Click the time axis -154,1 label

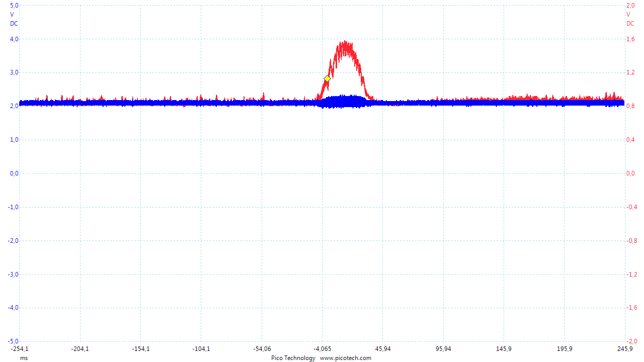tap(141, 348)
